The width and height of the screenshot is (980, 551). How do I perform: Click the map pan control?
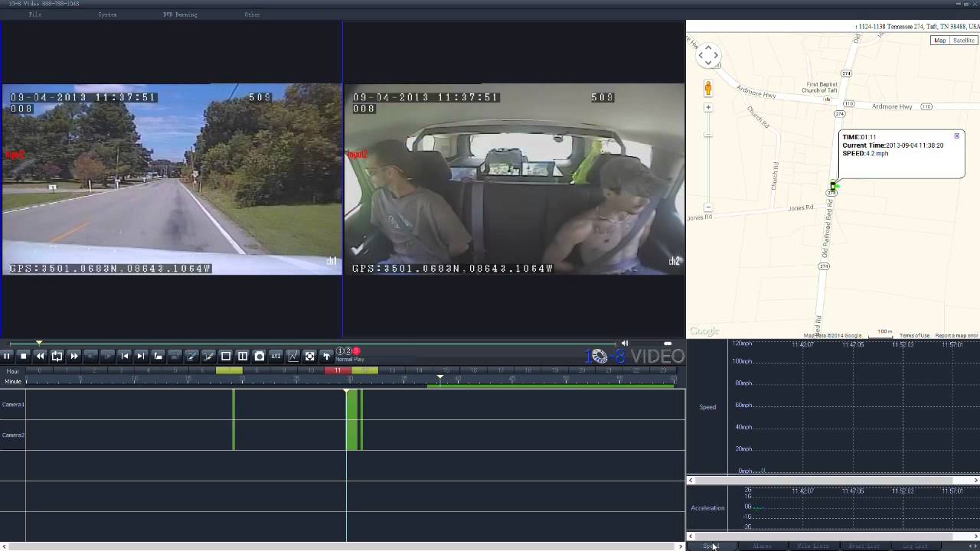[x=708, y=55]
